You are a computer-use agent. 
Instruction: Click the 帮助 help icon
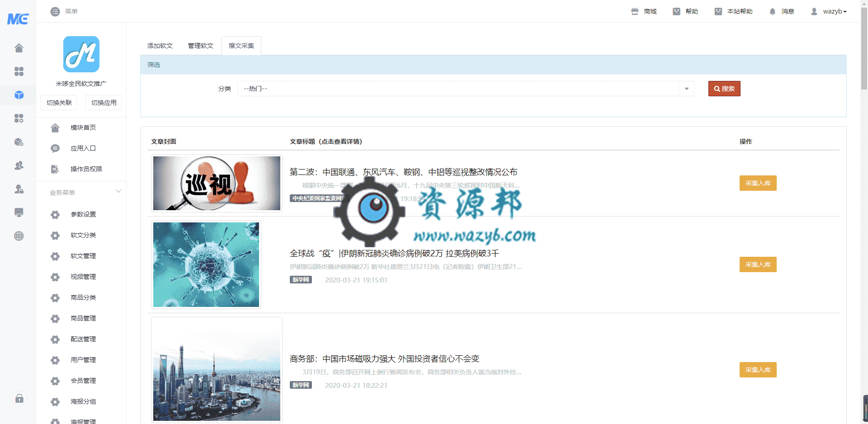tap(676, 11)
